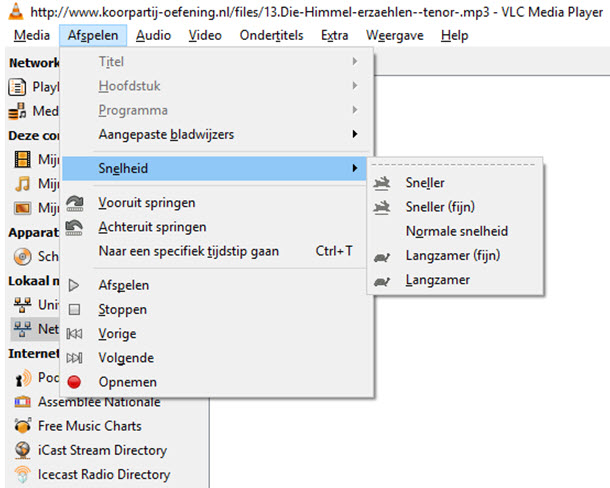Click the Achteruit springen jump-back icon
This screenshot has width=610, height=488.
pos(74,228)
